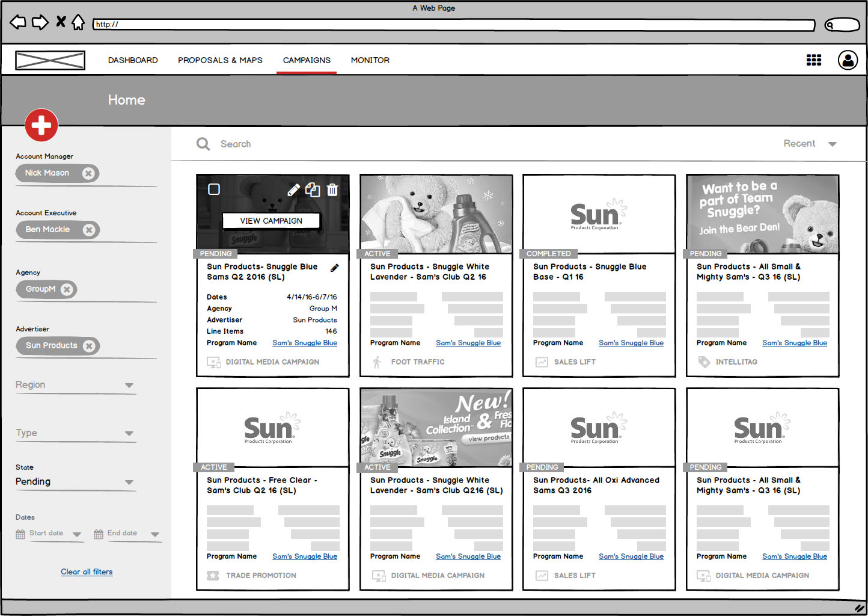Open the user profile avatar icon
Image resolution: width=868 pixels, height=616 pixels.
848,60
